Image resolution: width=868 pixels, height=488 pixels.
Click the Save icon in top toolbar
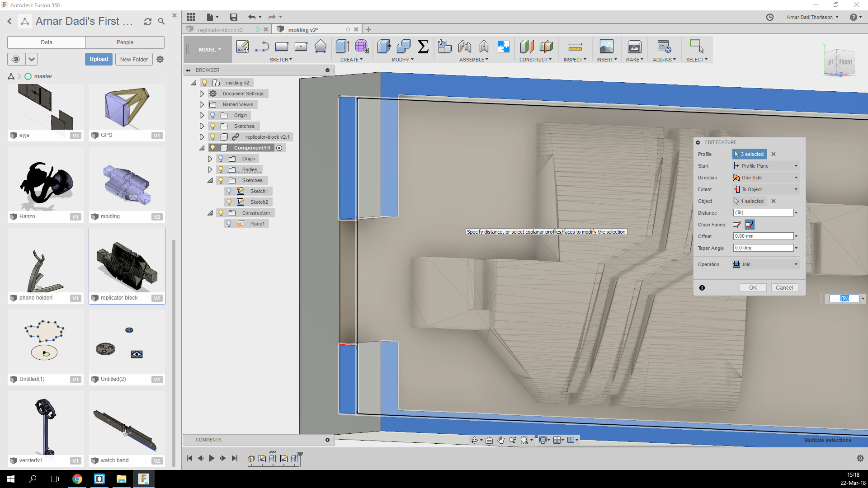233,17
